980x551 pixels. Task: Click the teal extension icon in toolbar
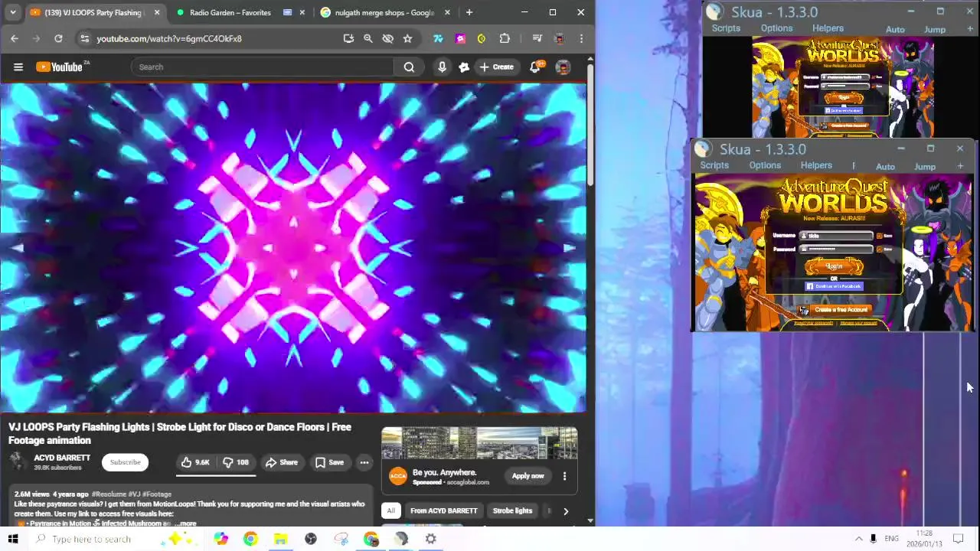[x=438, y=38]
